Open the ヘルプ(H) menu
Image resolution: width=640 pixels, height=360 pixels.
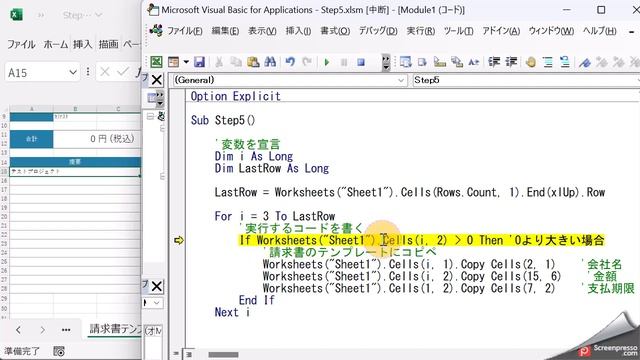coord(600,31)
